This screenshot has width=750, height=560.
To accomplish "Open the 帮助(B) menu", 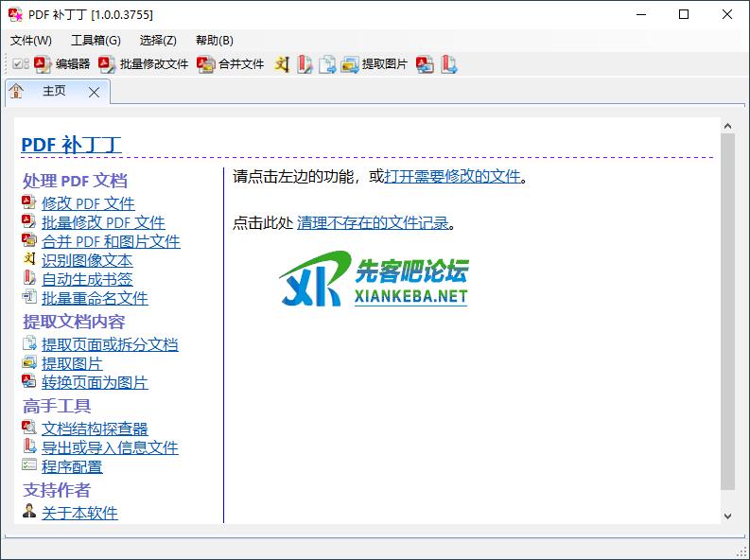I will coord(215,40).
